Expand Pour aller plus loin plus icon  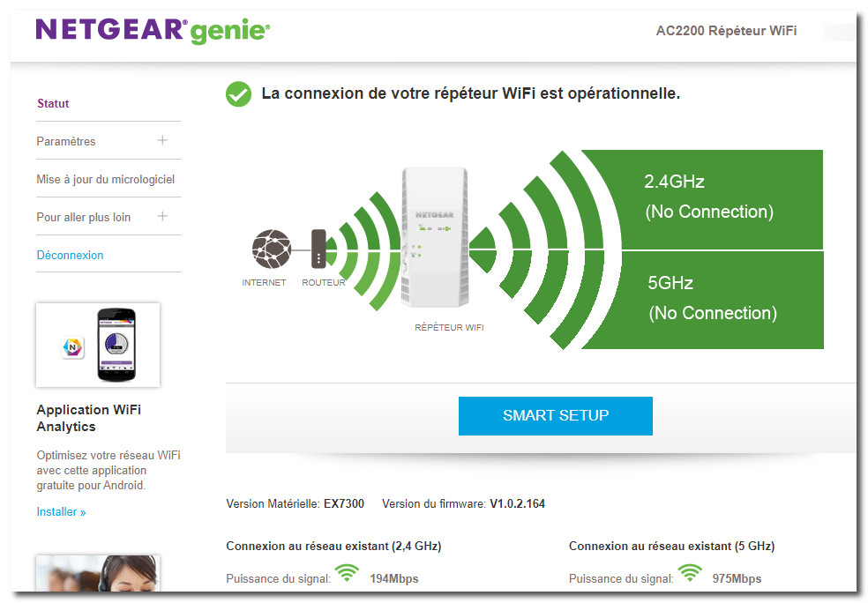point(162,216)
